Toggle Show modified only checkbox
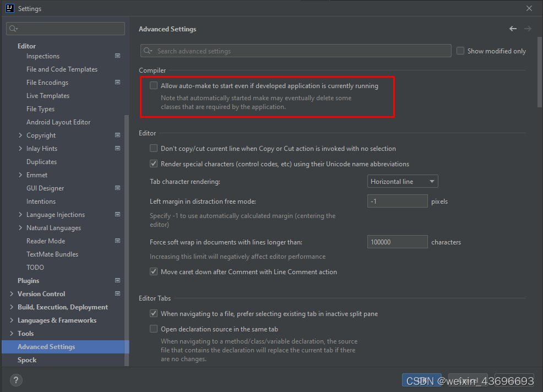 click(x=460, y=51)
